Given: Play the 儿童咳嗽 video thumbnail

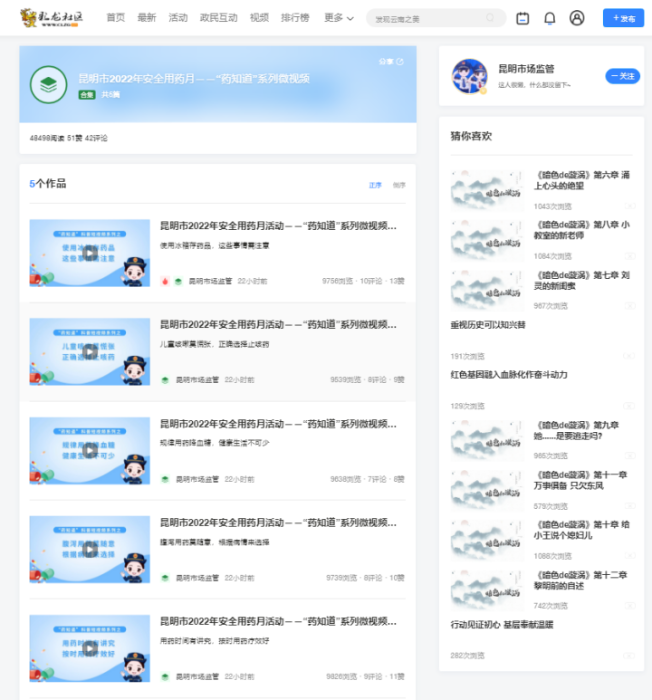Looking at the screenshot, I should [x=90, y=351].
